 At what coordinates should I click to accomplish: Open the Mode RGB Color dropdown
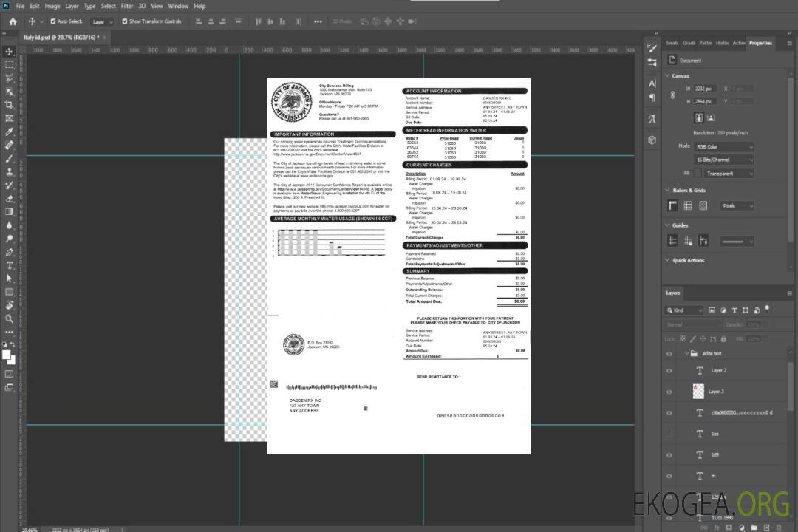pos(723,146)
